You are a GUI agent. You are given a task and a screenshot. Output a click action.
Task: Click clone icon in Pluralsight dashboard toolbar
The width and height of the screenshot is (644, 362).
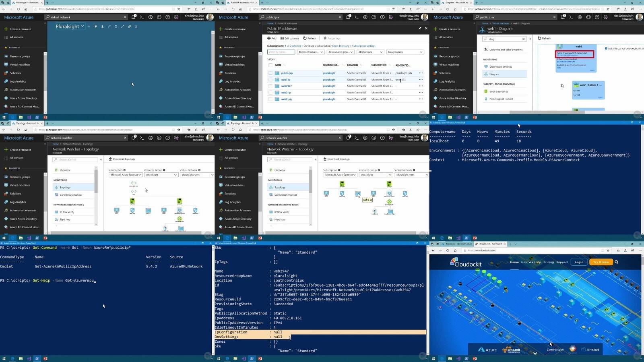[x=129, y=26]
